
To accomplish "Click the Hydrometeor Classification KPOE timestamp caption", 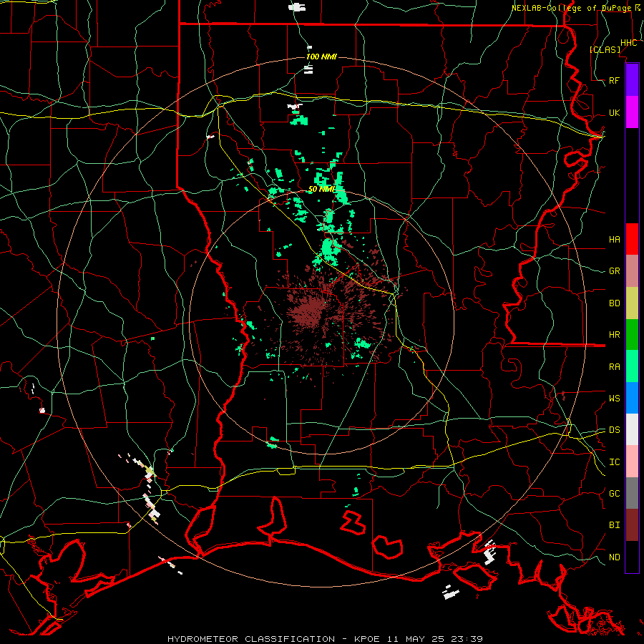I will click(x=325, y=639).
